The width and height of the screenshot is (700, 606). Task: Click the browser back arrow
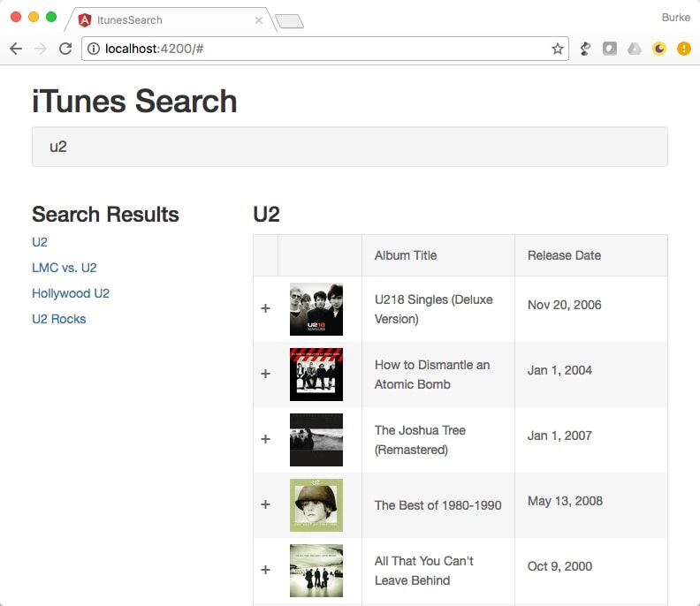pyautogui.click(x=16, y=49)
